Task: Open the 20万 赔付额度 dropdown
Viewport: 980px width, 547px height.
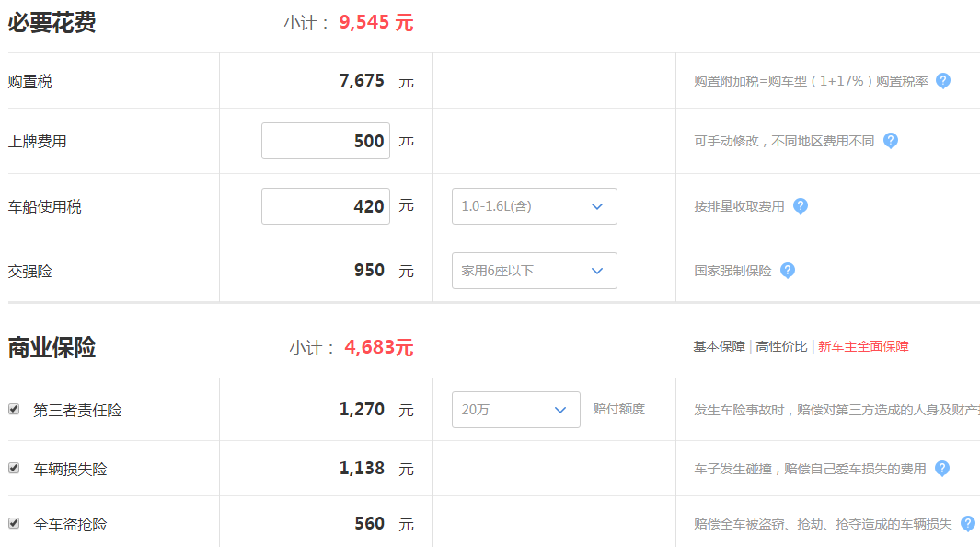Action: tap(515, 410)
